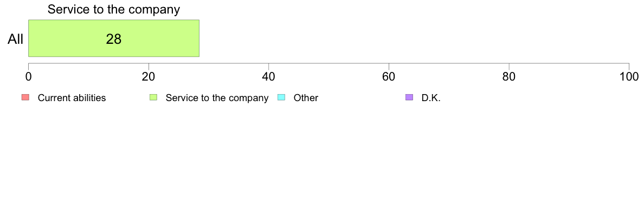Screen dimensions: 644x199
Task: Click the red Current abilities legend swatch
Action: [25, 97]
